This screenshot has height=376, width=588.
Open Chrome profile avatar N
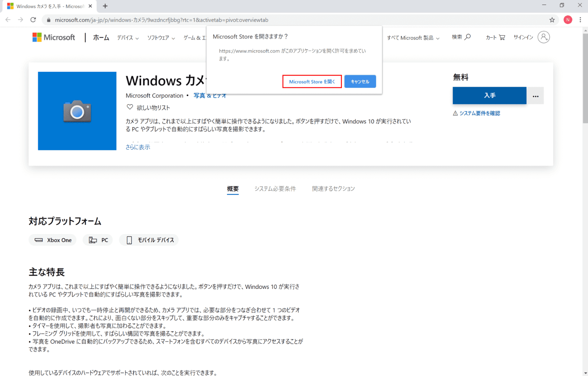568,20
